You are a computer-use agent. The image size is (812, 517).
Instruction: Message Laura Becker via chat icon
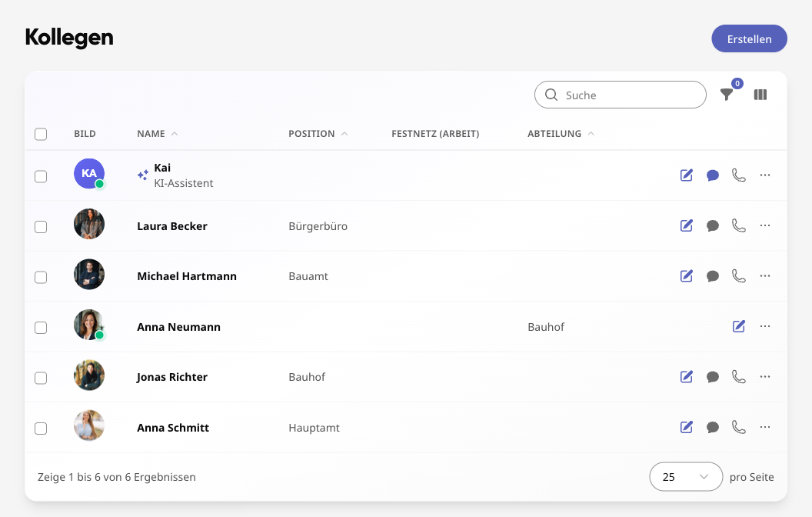713,226
